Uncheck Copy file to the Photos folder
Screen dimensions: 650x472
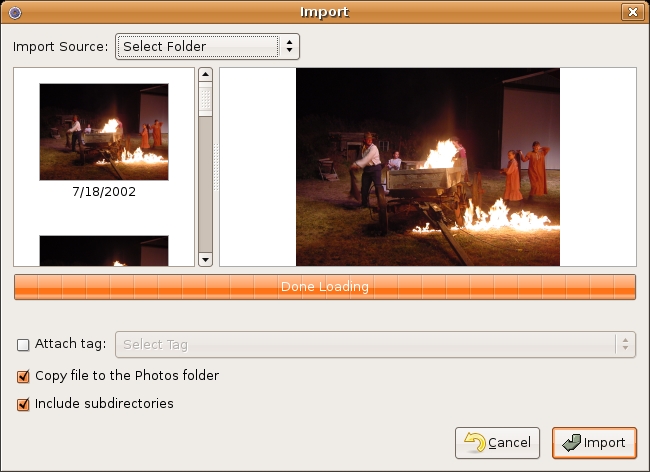[23, 377]
